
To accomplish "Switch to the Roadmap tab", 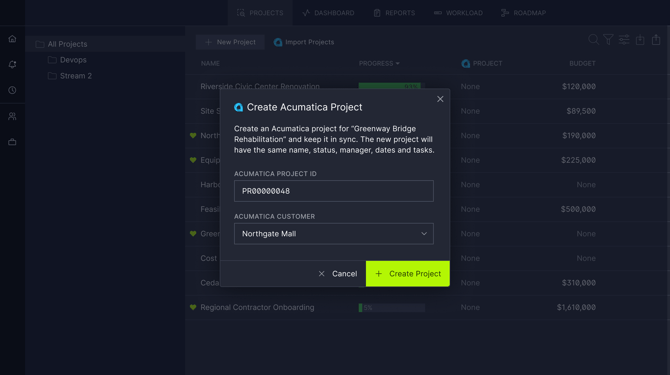I will (x=523, y=13).
